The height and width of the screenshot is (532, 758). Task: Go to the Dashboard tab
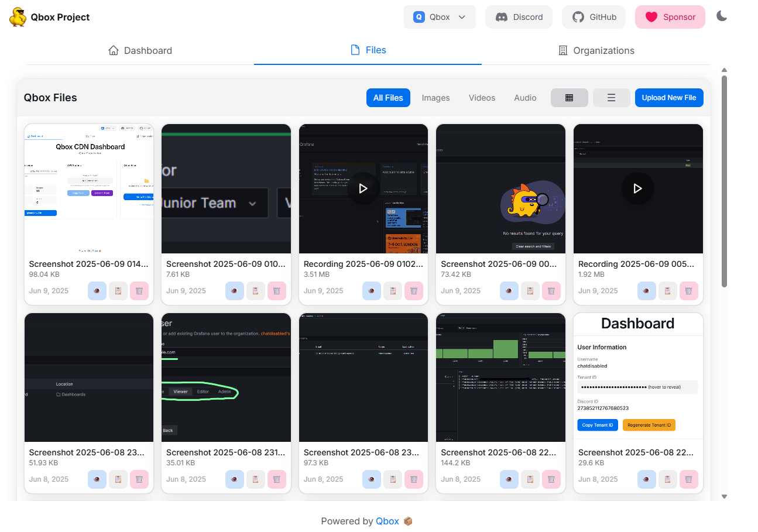(x=140, y=50)
